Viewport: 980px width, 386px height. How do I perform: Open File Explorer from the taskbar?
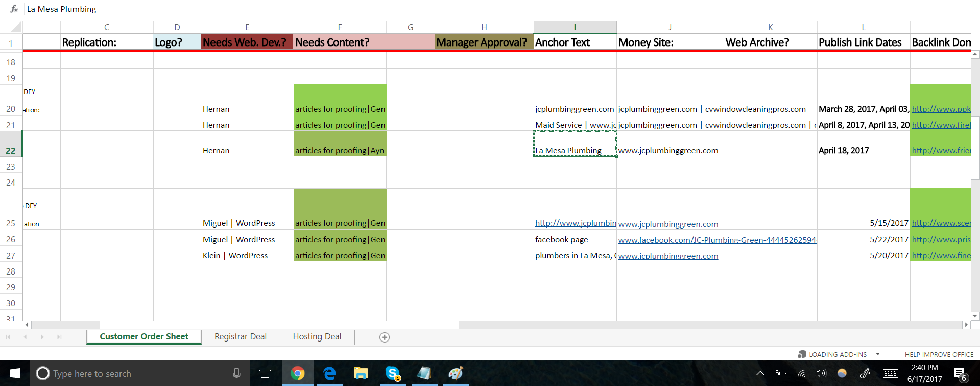coord(361,374)
